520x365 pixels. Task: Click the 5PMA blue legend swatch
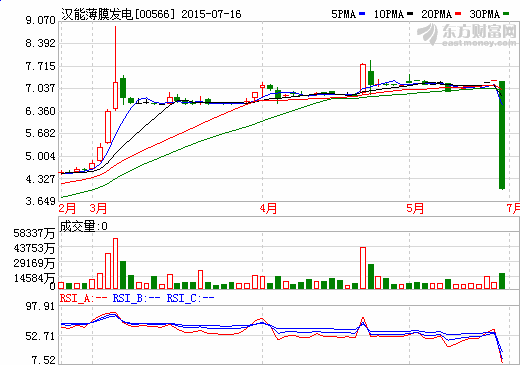point(362,14)
